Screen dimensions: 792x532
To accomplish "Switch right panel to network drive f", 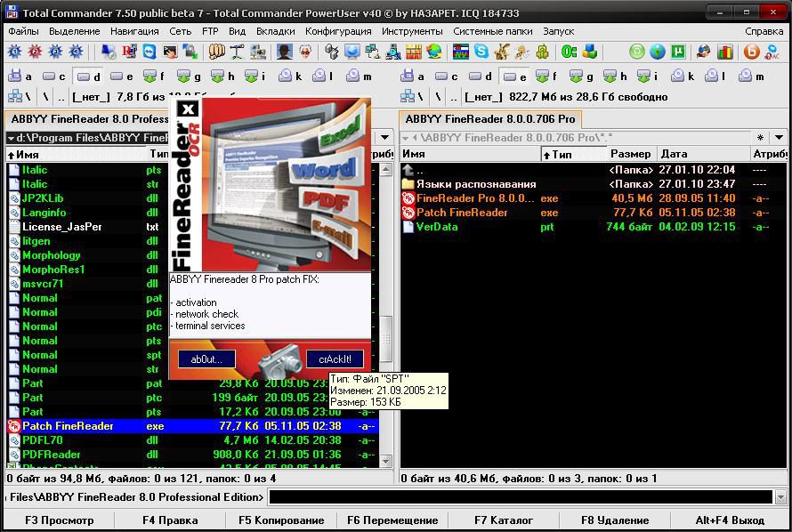I will (x=548, y=77).
